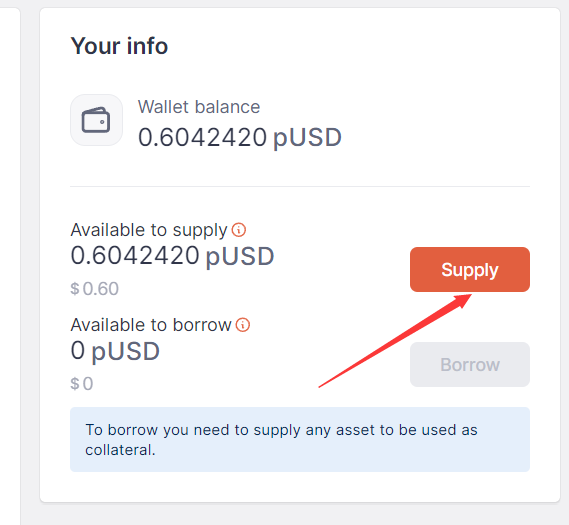Click the wallet balance 0.6042420 number
569x525 pixels.
(x=202, y=138)
